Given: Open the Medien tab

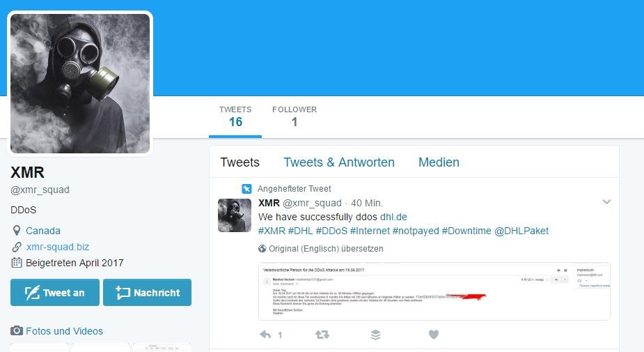Looking at the screenshot, I should coord(439,162).
